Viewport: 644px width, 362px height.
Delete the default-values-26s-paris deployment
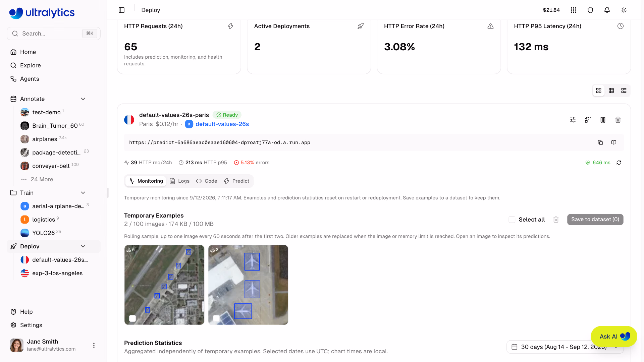(618, 120)
